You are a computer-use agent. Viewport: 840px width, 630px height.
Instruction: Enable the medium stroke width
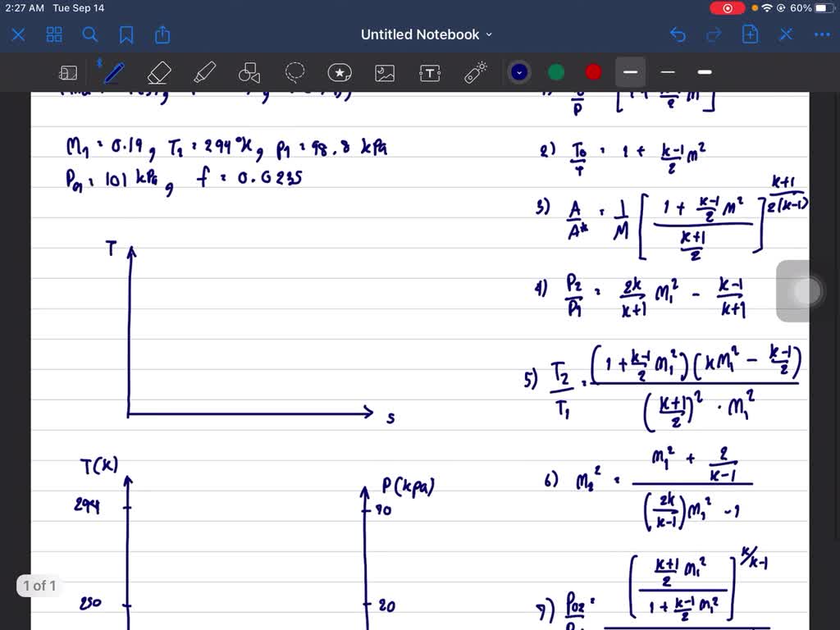[x=667, y=72]
